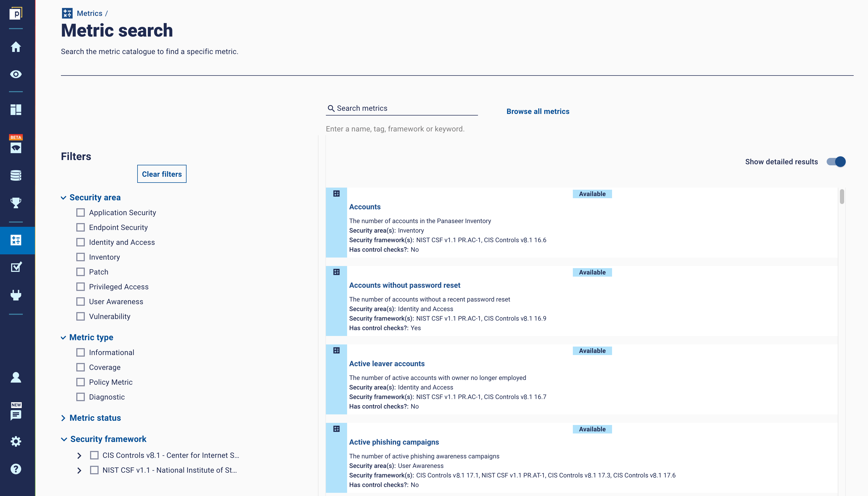Screen dimensions: 868x496
Task: Enable the Policy Metric checkbox
Action: click(80, 382)
